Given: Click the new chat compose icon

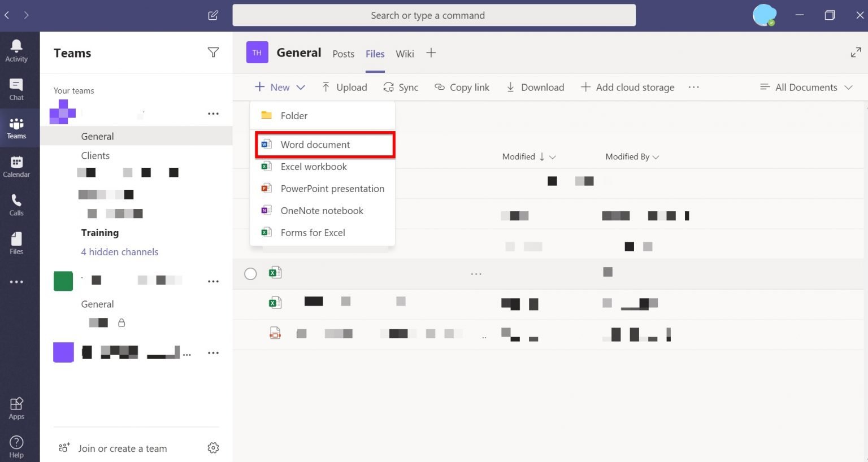Looking at the screenshot, I should pyautogui.click(x=213, y=15).
